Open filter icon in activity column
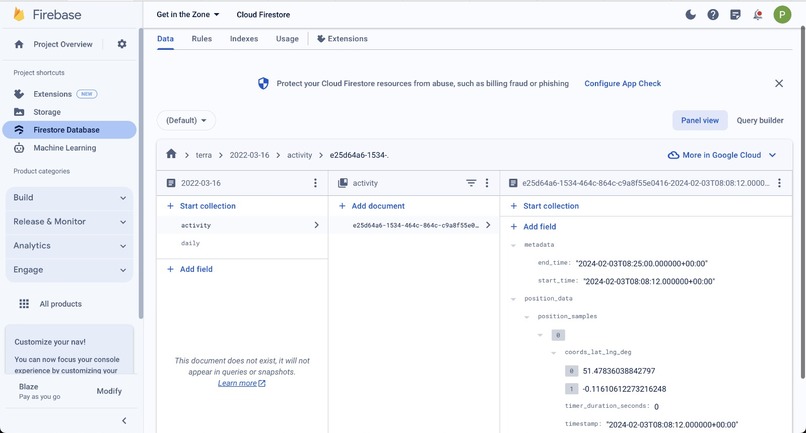The width and height of the screenshot is (806, 433). tap(471, 183)
